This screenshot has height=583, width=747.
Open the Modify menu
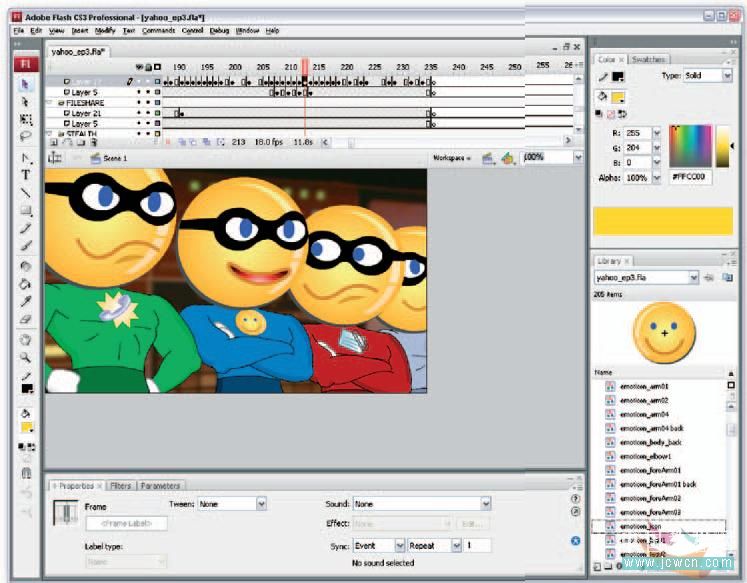(105, 30)
